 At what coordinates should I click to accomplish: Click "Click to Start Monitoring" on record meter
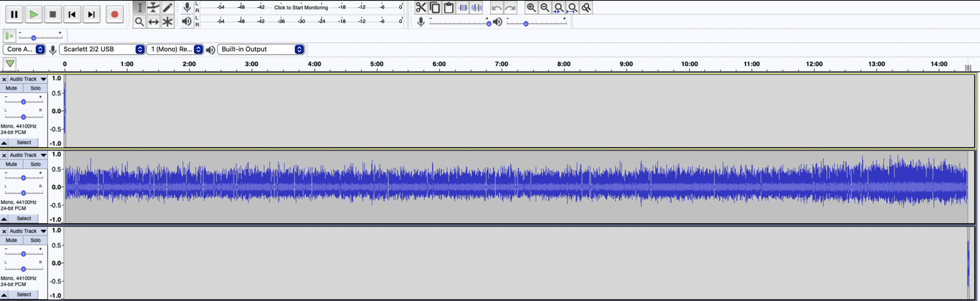click(301, 7)
